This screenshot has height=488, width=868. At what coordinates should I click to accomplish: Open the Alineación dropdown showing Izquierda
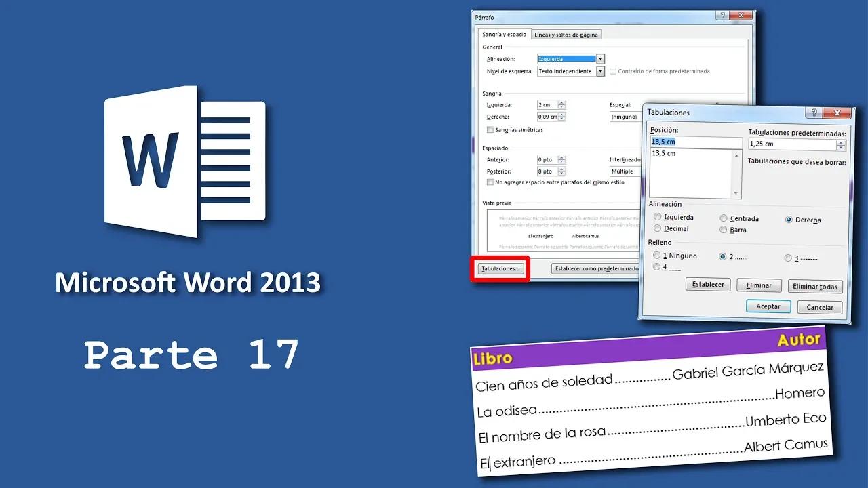click(601, 58)
